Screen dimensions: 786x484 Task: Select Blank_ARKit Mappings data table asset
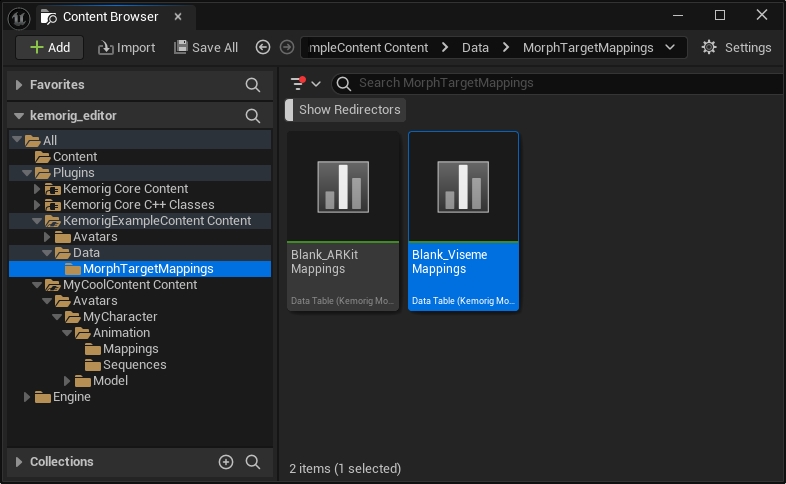tap(343, 220)
